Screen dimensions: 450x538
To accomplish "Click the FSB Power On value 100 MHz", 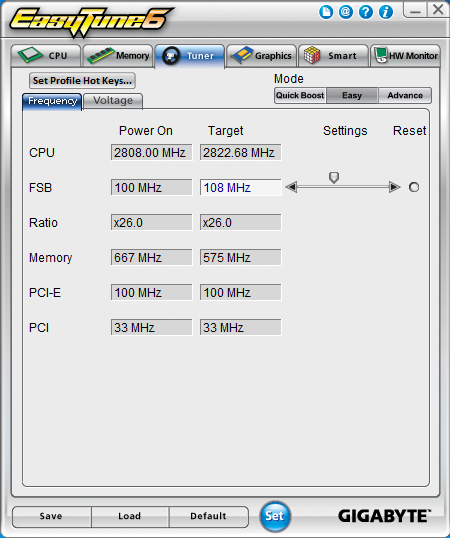I will [x=151, y=187].
